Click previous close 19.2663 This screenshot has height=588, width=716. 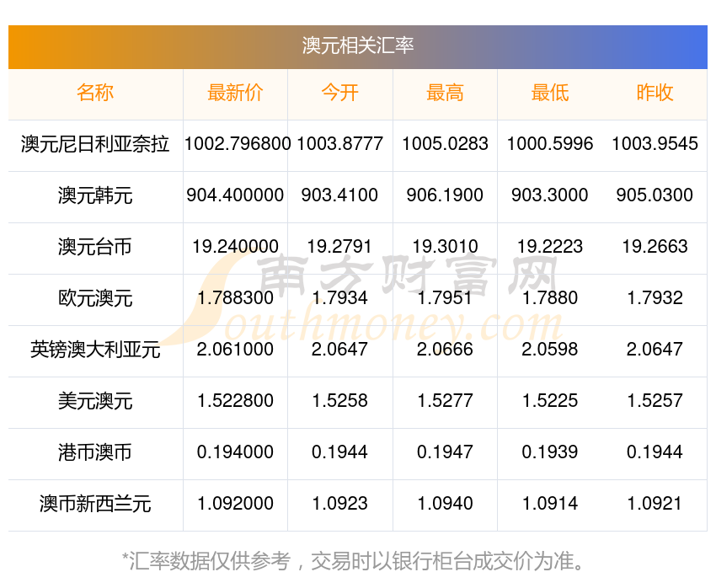click(x=655, y=247)
